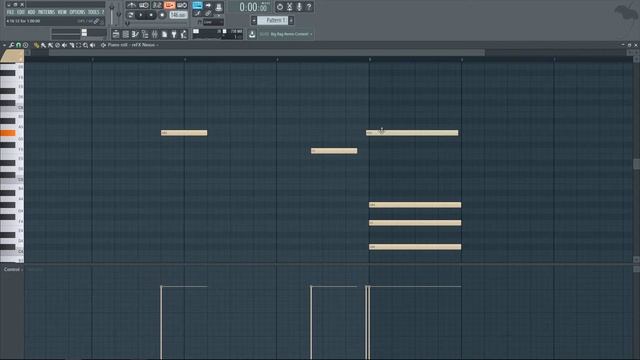Open the channel rack step sequencer icon

[126, 34]
